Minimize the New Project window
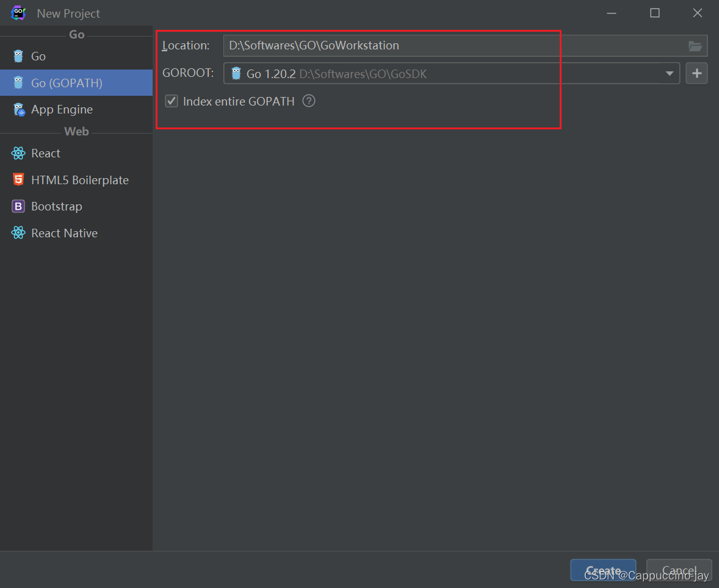This screenshot has width=719, height=588. [611, 13]
